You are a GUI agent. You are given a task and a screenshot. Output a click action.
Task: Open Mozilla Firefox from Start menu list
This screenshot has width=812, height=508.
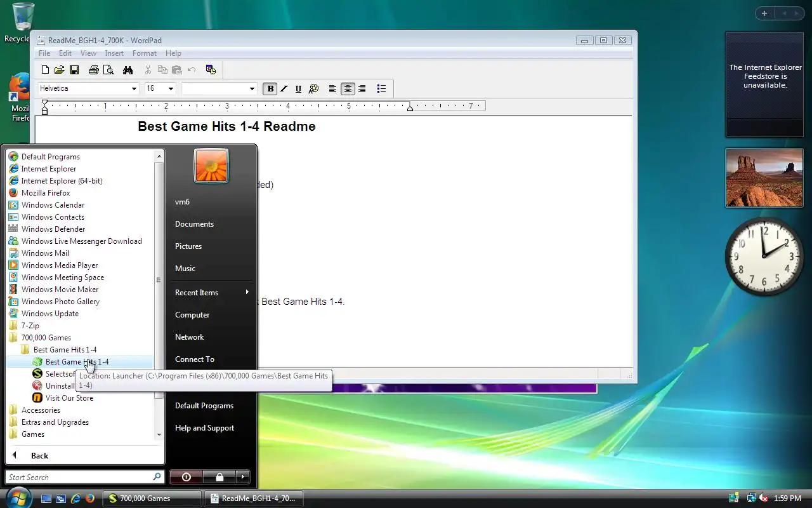pyautogui.click(x=81, y=193)
